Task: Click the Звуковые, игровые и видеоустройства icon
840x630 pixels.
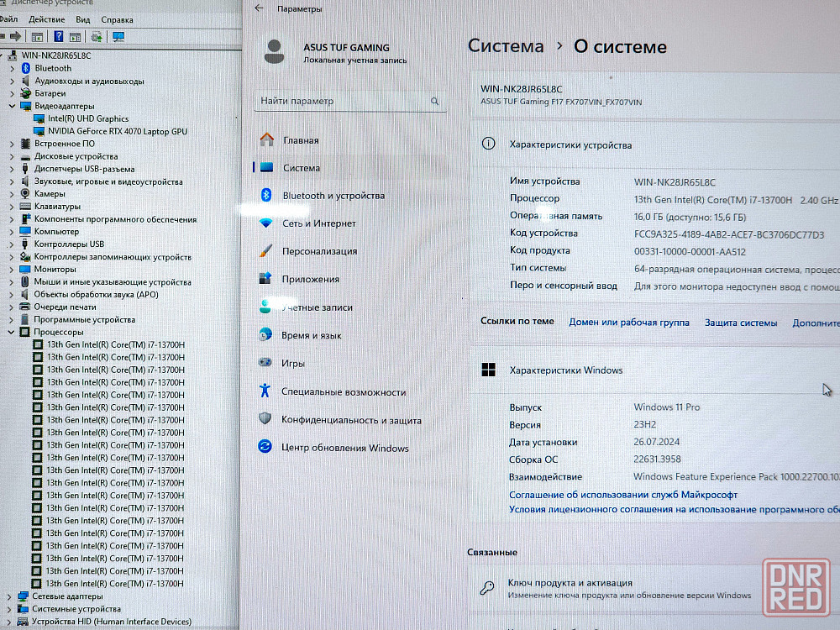Action: 25,181
